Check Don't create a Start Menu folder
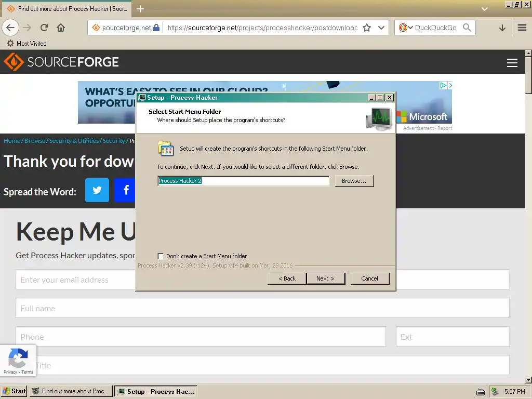This screenshot has height=399, width=532. tap(161, 256)
